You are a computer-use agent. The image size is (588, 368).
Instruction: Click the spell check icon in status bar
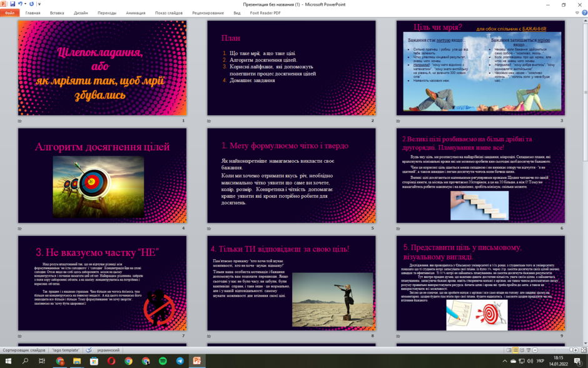click(89, 350)
